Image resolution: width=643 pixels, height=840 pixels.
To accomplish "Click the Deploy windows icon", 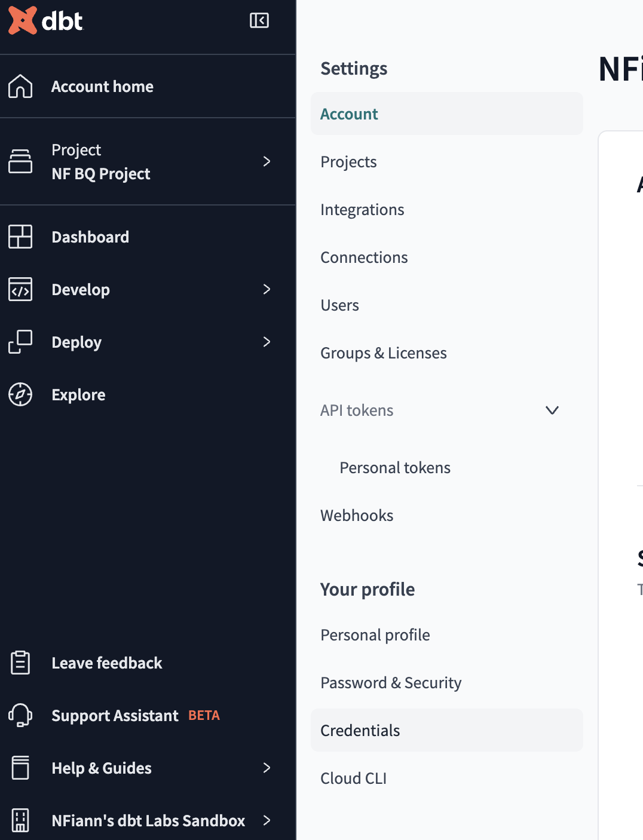I will click(20, 342).
